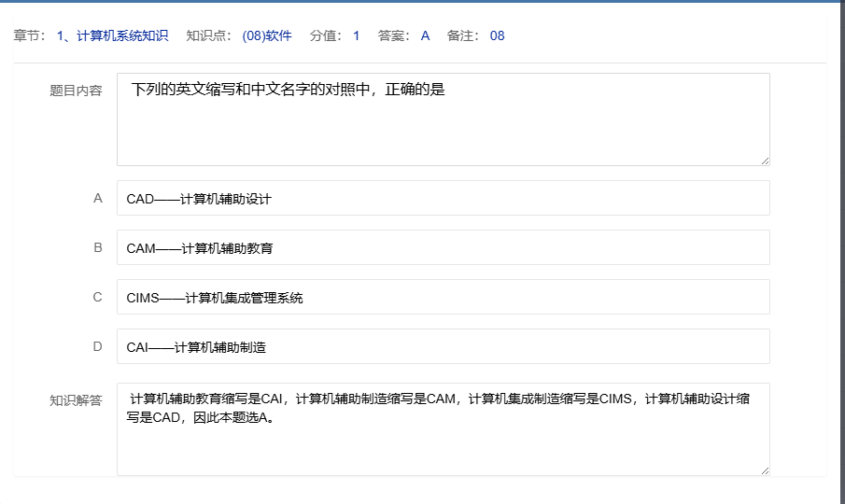Click the answer value A after 答案
Image resolution: width=845 pixels, height=504 pixels.
pos(425,36)
